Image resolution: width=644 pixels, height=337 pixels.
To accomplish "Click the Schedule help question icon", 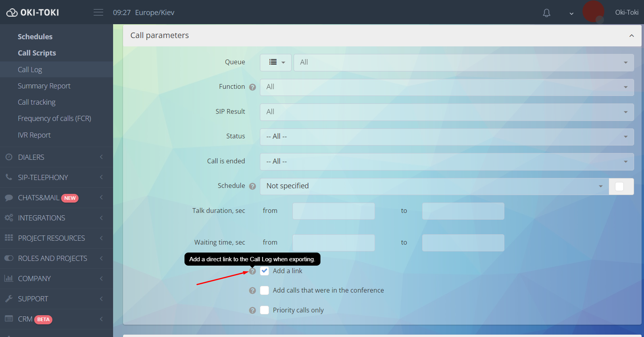I will [252, 186].
